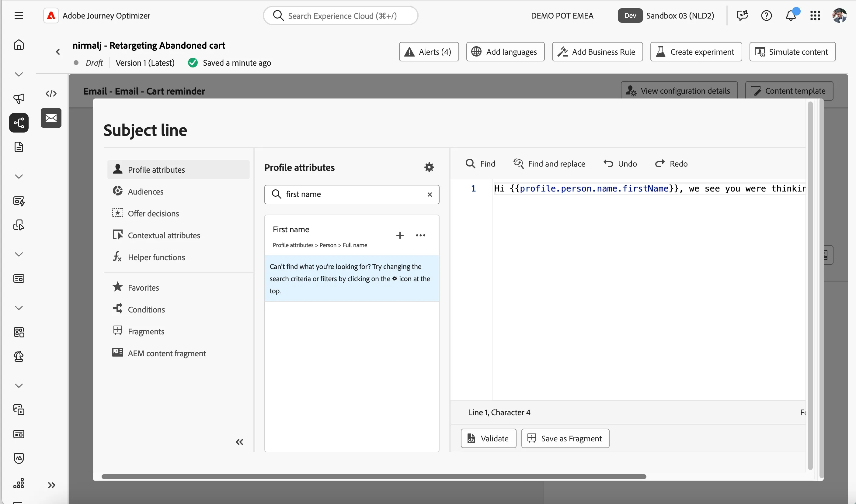Screen dimensions: 856x504
Task: Open the Home icon in left navigation
Action: point(19,44)
